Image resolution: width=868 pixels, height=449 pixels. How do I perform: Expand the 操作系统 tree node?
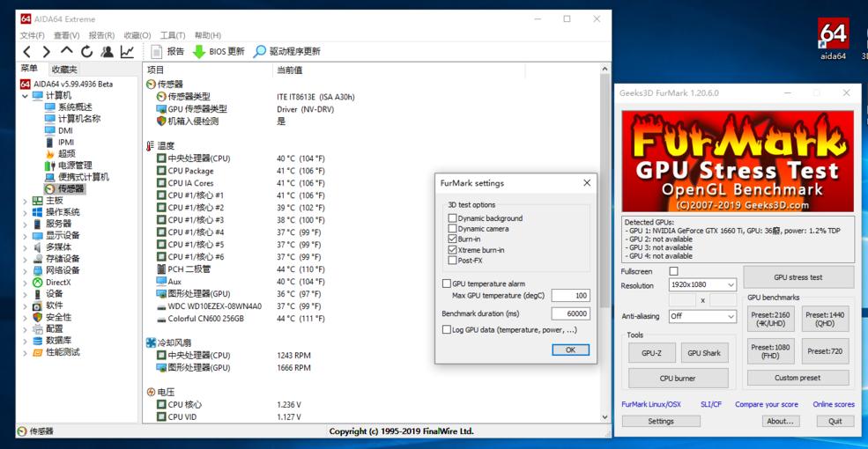(x=25, y=212)
